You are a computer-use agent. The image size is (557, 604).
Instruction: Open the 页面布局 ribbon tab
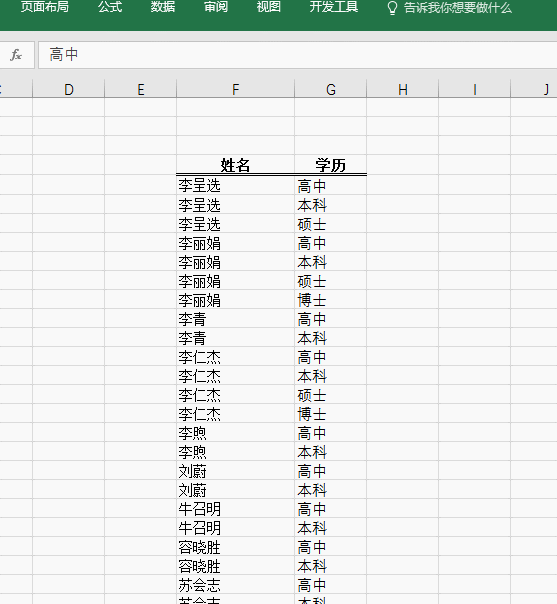point(45,7)
